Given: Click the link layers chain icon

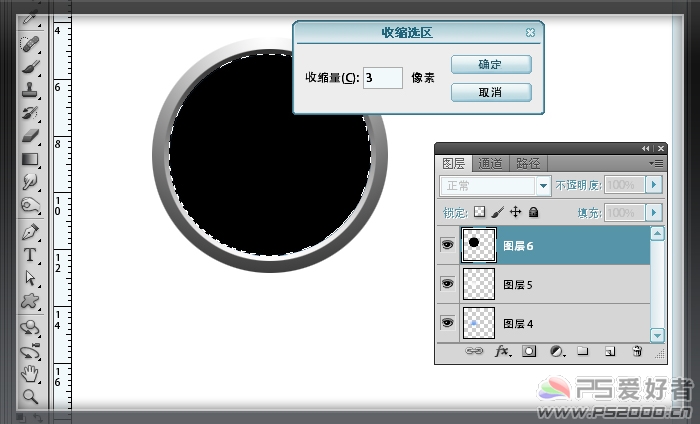Looking at the screenshot, I should (x=474, y=351).
